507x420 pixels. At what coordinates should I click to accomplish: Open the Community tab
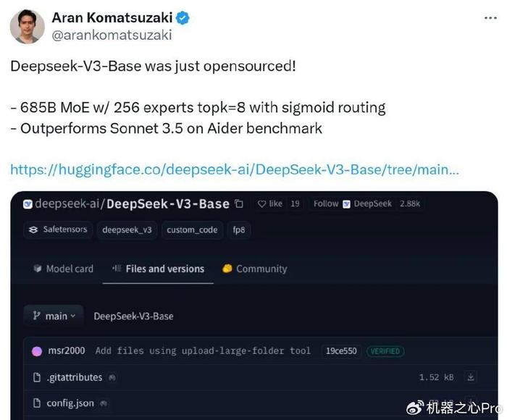click(x=255, y=269)
